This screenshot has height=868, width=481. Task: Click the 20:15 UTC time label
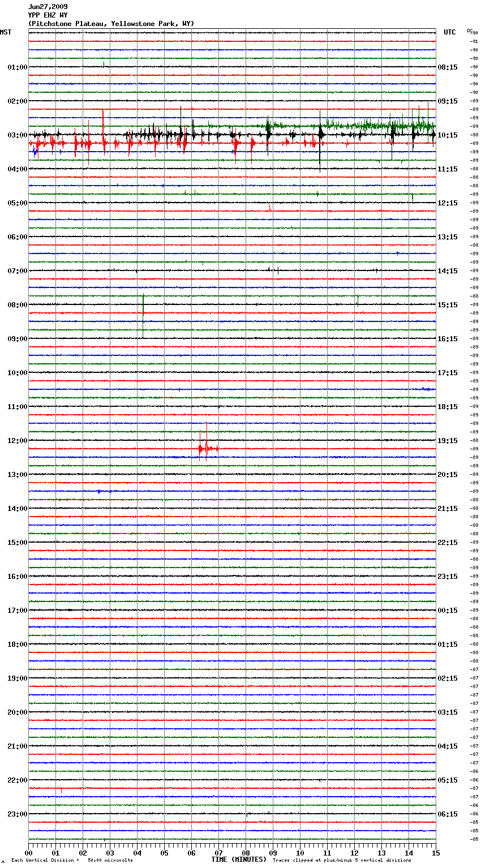[x=448, y=475]
